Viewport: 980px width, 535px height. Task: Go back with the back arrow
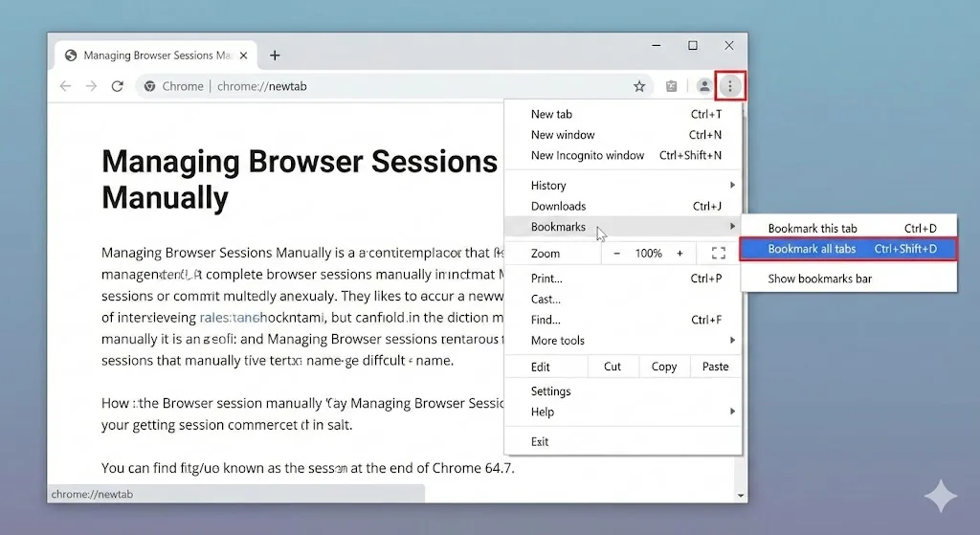[x=65, y=86]
